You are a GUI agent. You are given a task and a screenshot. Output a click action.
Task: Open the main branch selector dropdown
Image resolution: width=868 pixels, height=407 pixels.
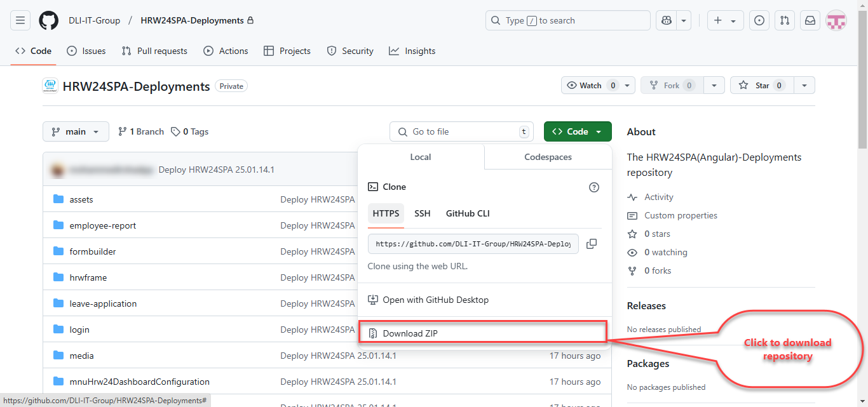click(x=75, y=131)
